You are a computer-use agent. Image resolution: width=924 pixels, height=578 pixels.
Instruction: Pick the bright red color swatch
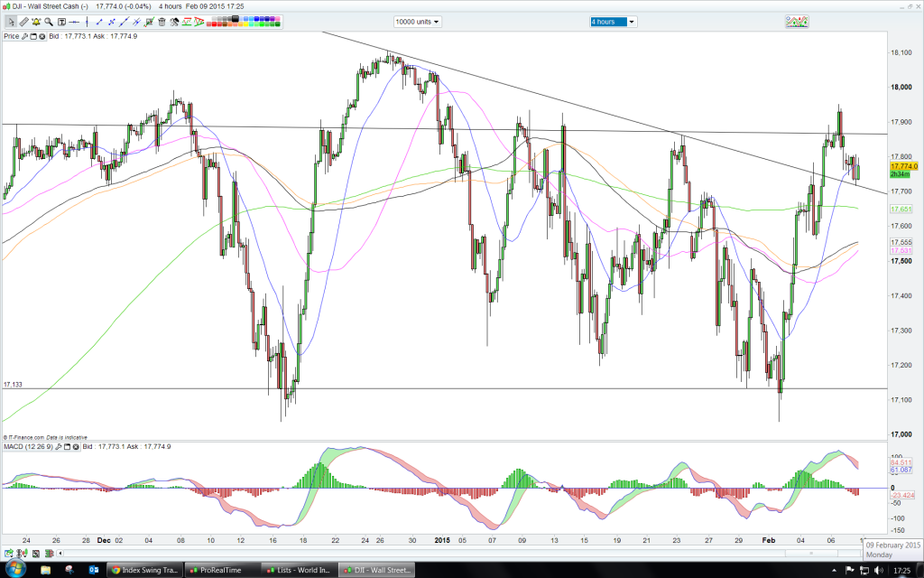[214, 24]
